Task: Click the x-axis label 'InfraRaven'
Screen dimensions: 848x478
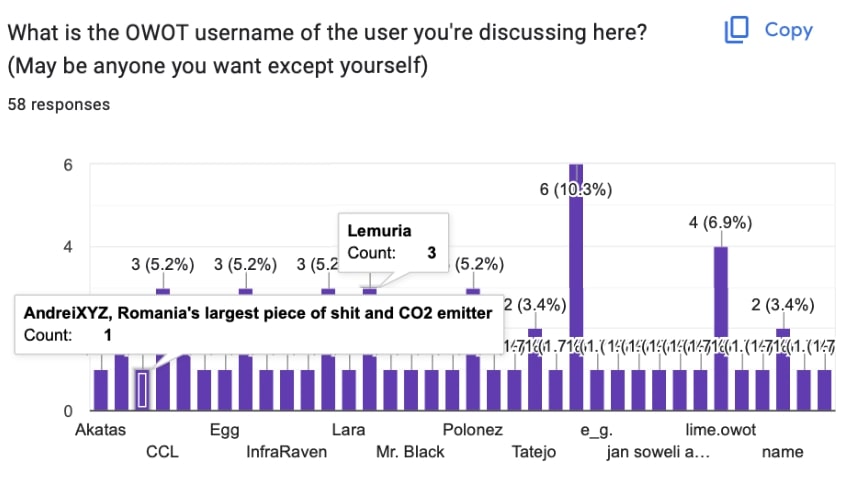Action: click(x=286, y=452)
